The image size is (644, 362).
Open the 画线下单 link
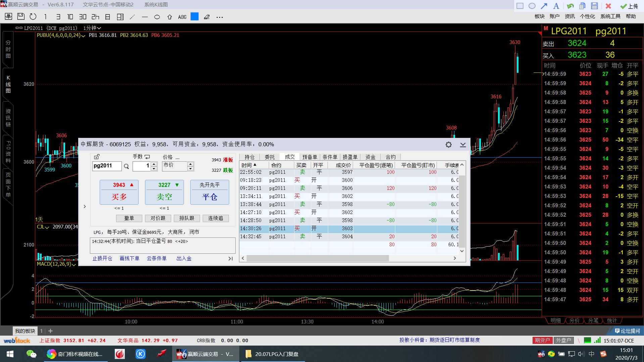pyautogui.click(x=130, y=259)
